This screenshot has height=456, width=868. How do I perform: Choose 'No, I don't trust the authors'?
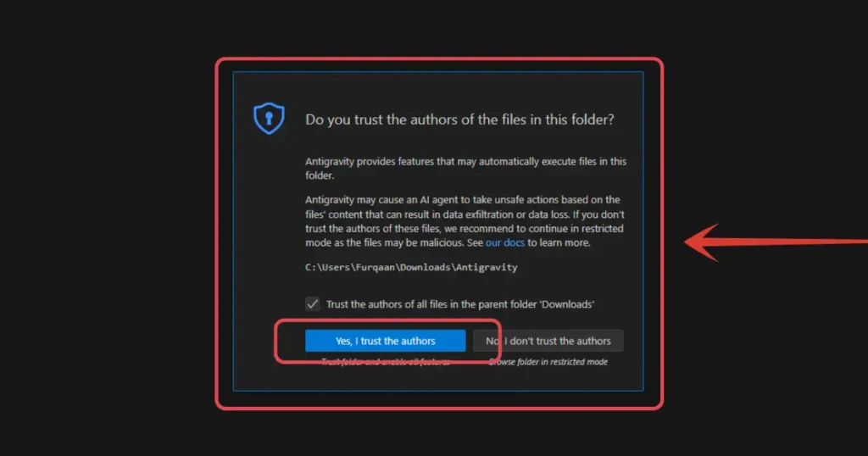click(548, 341)
